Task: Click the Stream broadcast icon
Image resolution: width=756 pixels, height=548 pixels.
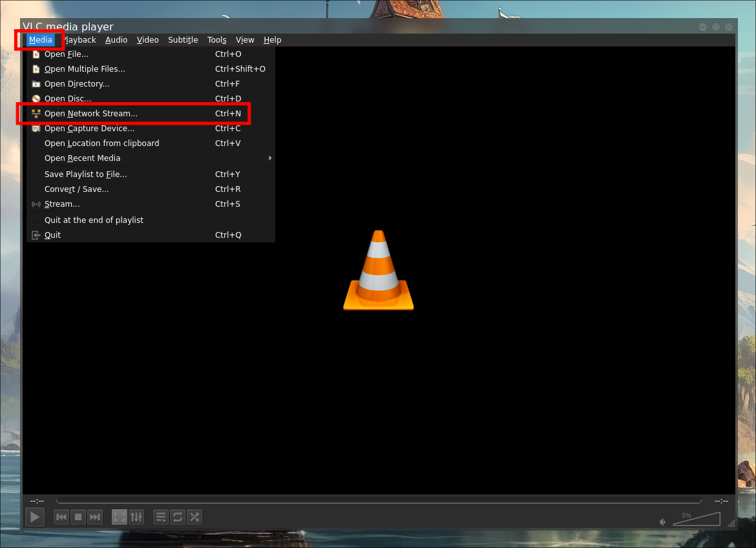Action: coord(36,205)
